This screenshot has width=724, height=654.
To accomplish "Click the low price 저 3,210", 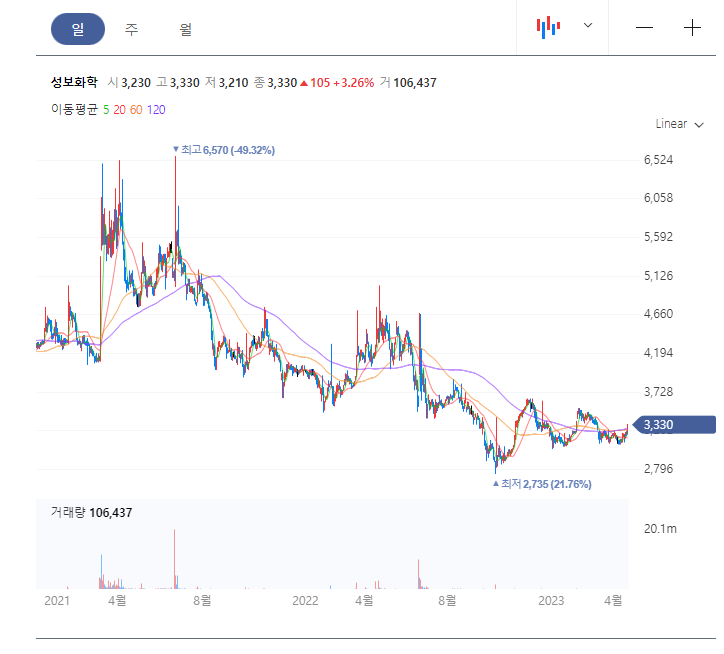I will (x=227, y=83).
